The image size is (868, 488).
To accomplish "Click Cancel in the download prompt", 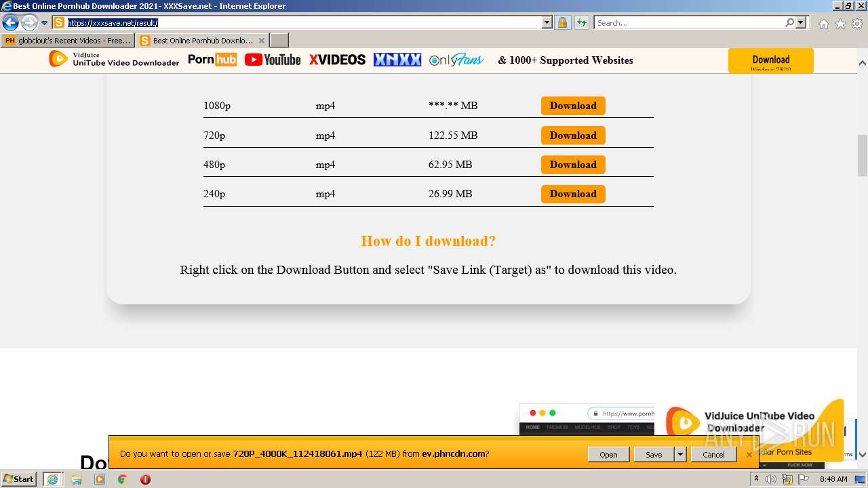I will (x=713, y=455).
